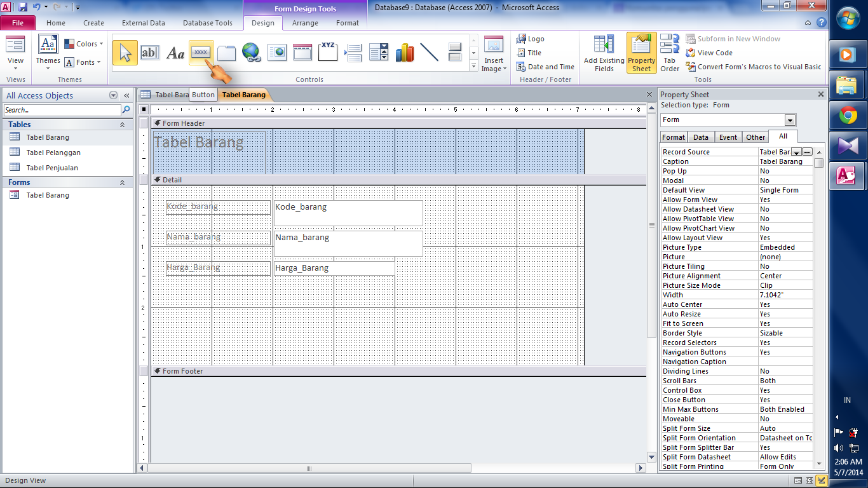Open the Event tab in Property Sheet
The width and height of the screenshot is (868, 488).
[x=728, y=137]
